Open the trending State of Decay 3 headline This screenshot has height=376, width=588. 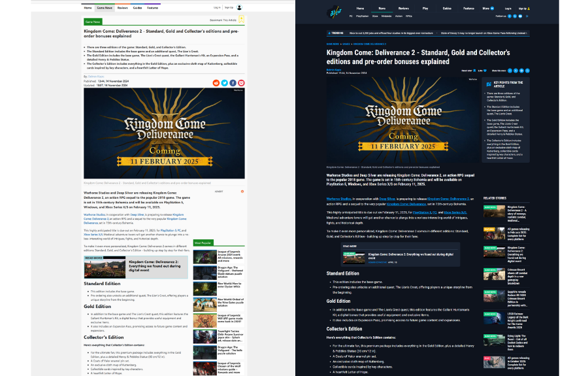483,33
